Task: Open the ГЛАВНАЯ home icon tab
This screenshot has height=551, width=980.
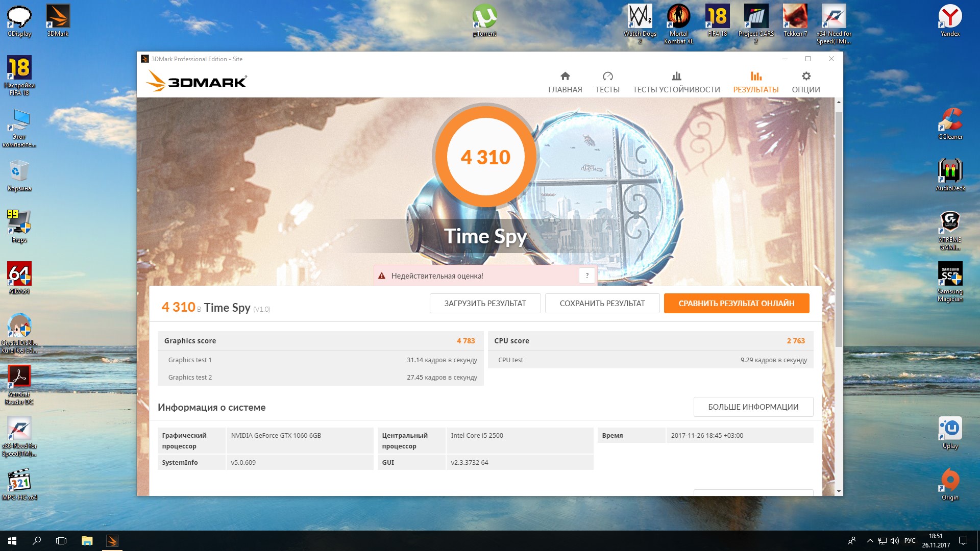Action: 565,82
